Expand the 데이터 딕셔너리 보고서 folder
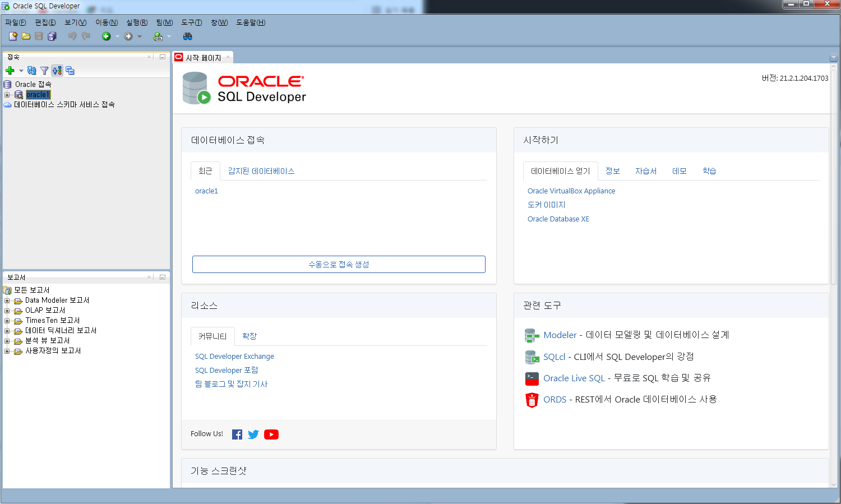Screen dimensions: 841x504 pyautogui.click(x=7, y=331)
